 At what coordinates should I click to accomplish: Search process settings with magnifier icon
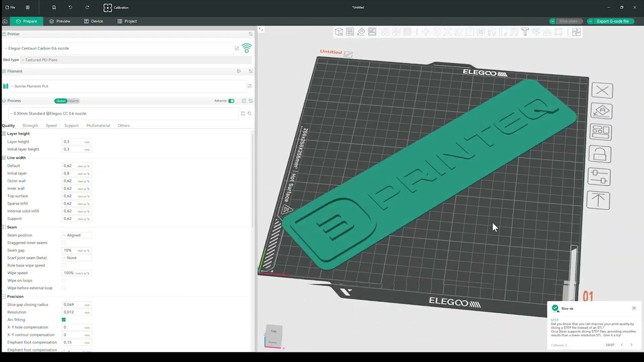coord(250,114)
